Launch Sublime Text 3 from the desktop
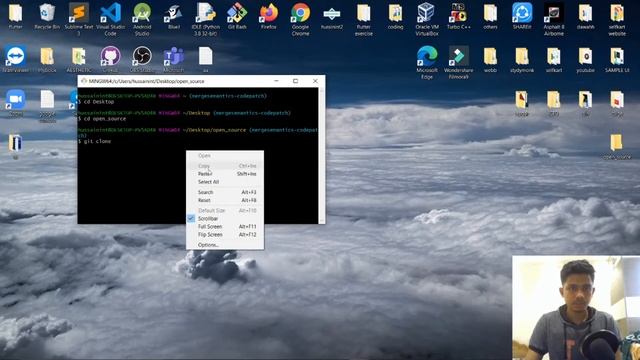Screen dimensions: 640x360 point(79,18)
